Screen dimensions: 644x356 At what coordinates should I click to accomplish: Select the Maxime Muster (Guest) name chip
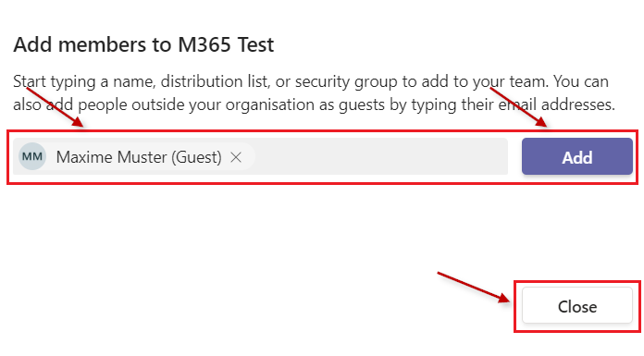pos(137,156)
